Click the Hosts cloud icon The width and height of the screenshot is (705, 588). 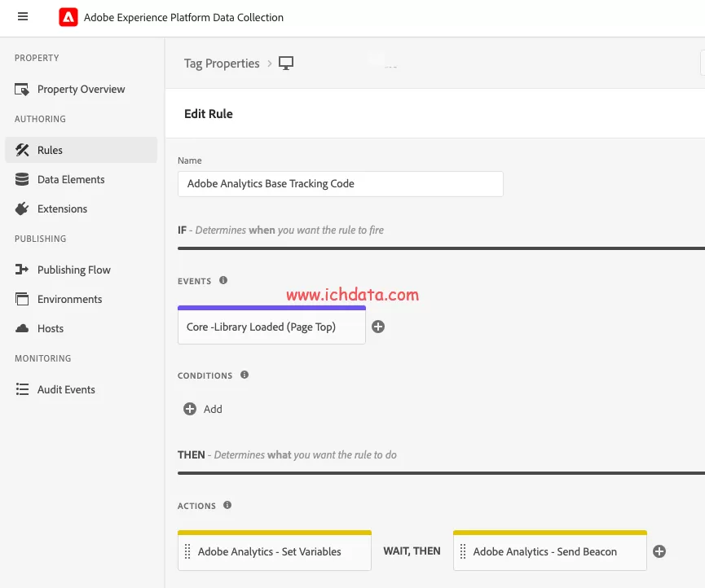click(21, 328)
